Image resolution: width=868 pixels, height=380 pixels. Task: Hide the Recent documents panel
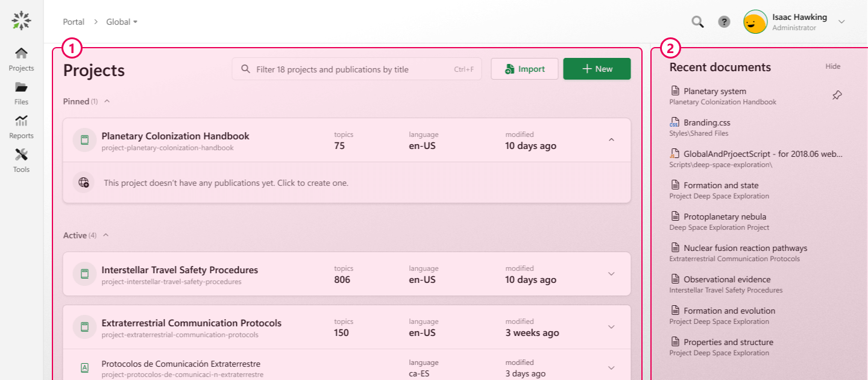pos(832,66)
